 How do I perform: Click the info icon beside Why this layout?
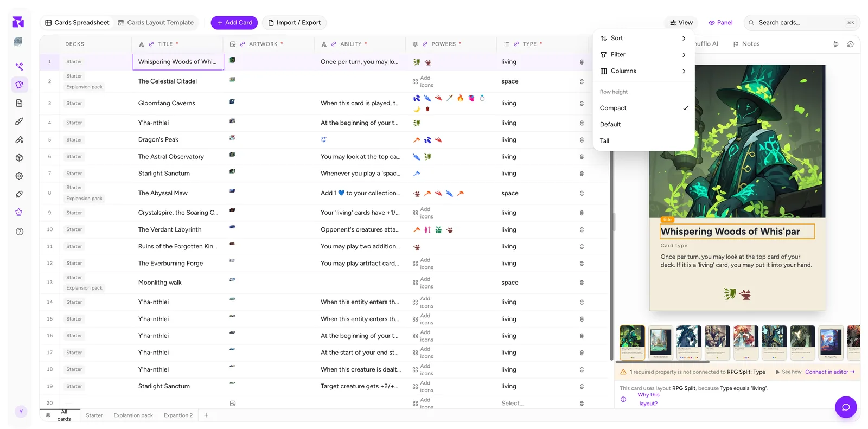point(623,399)
